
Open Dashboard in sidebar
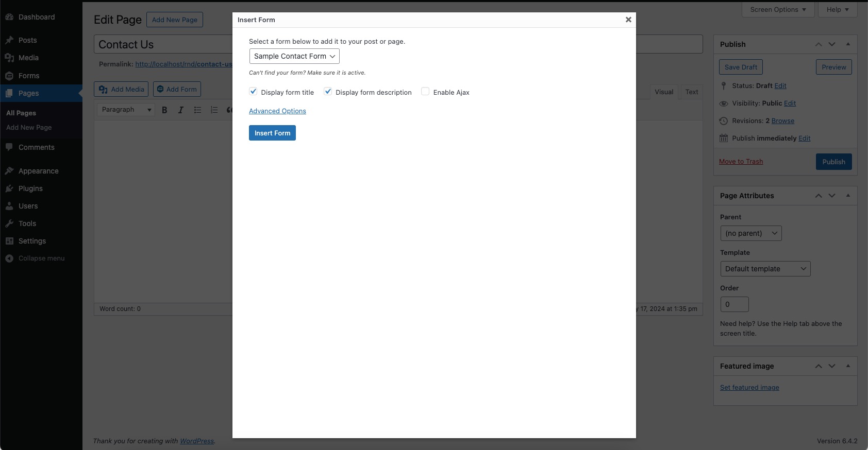click(x=36, y=17)
